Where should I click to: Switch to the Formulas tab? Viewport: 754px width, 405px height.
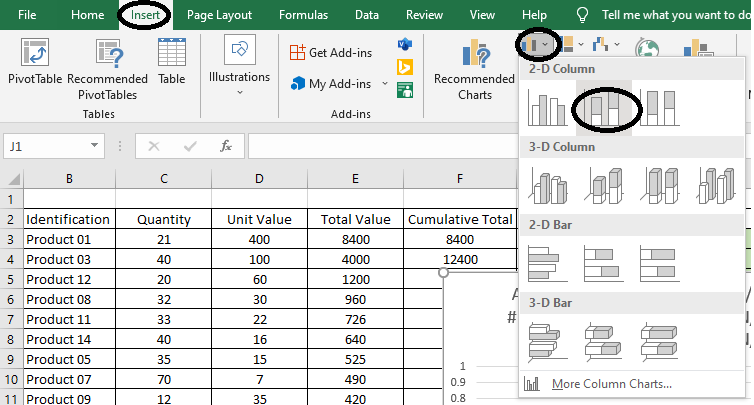pos(303,15)
